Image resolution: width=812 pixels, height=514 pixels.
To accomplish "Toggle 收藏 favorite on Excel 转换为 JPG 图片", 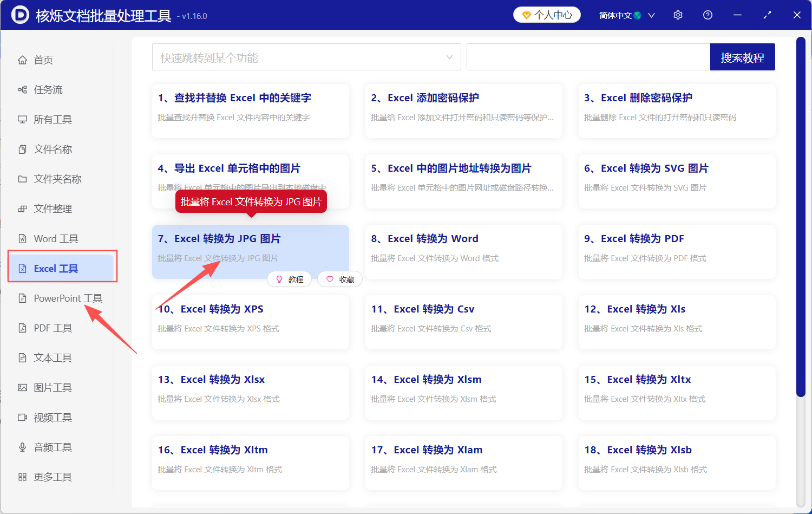I will (x=339, y=279).
